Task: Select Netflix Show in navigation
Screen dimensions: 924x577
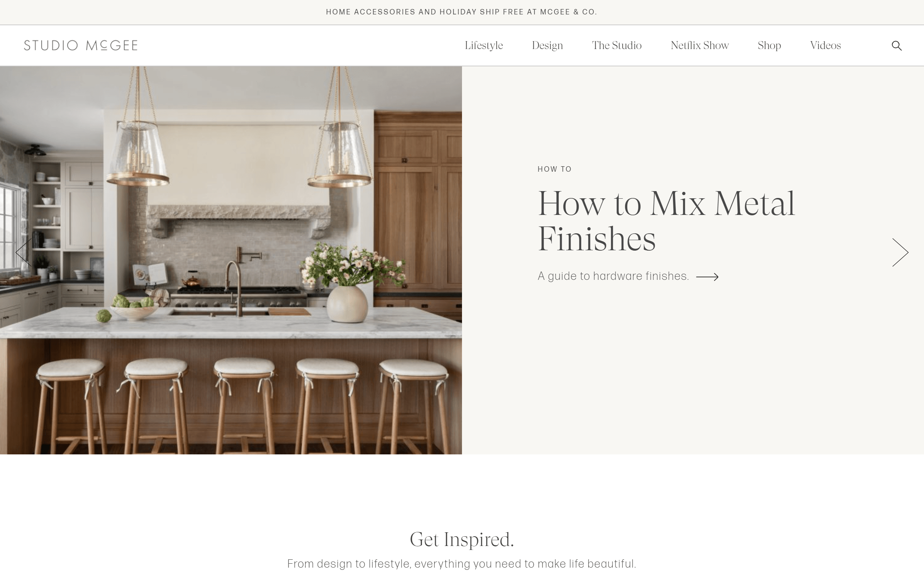Action: (x=699, y=45)
